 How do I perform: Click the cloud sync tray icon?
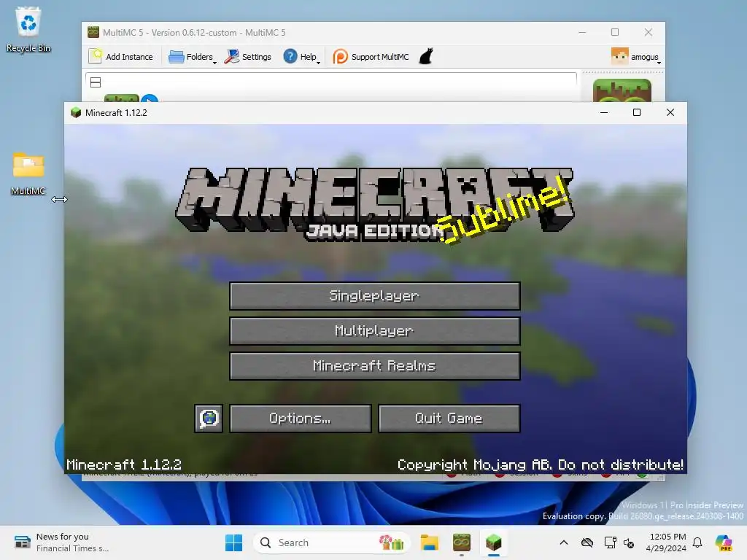point(587,542)
